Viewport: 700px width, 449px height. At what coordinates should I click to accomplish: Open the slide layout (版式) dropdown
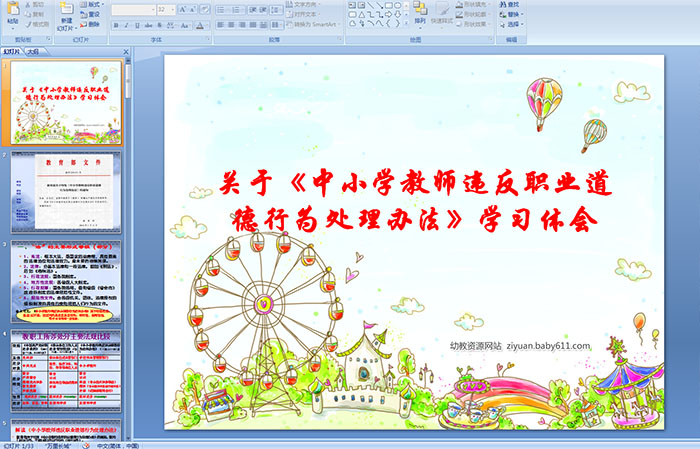click(x=92, y=4)
